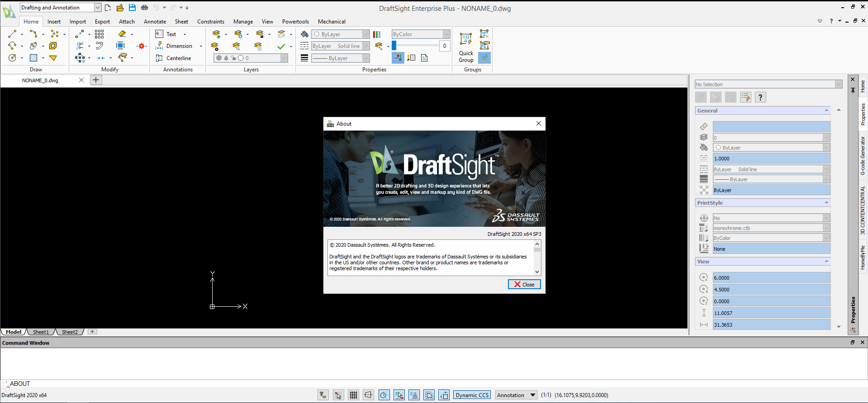Screen dimensions: 868x403
Task: Click the Quick Group icon
Action: pyautogui.click(x=466, y=47)
